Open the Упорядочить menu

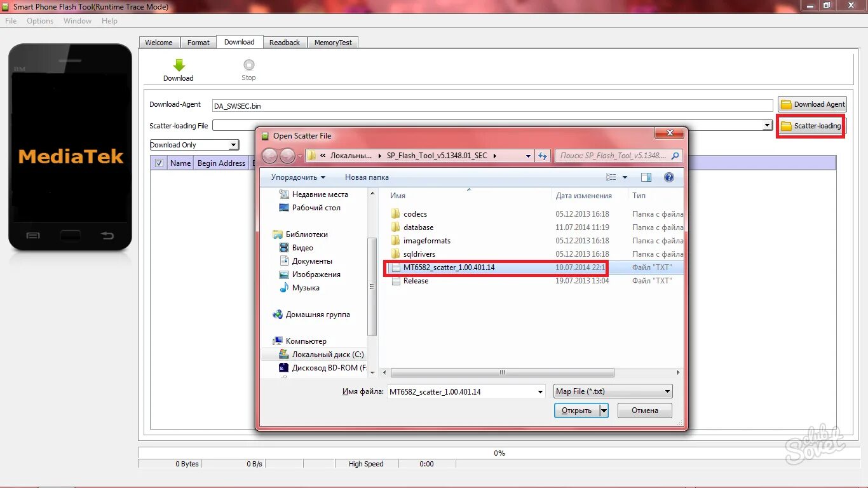[x=298, y=177]
